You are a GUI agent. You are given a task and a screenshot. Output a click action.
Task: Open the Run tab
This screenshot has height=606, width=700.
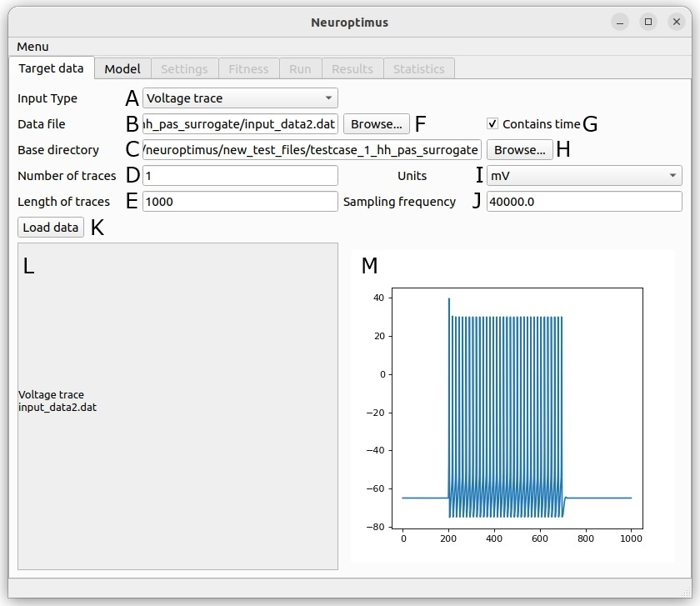300,69
